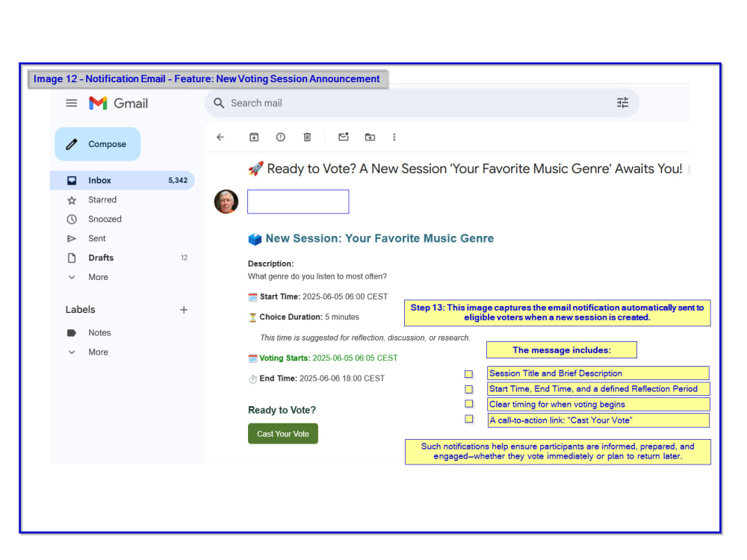Open the Gmail main menu hamburger icon
The image size is (747, 560).
tap(72, 103)
